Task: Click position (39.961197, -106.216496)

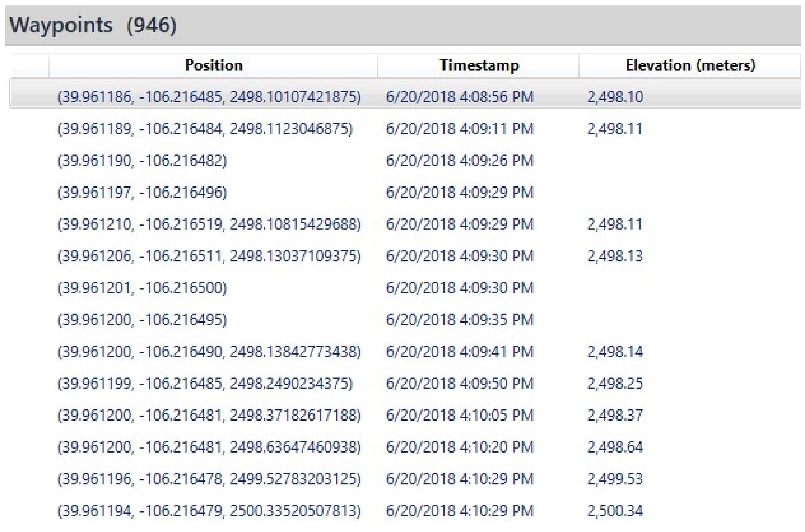Action: [x=142, y=192]
